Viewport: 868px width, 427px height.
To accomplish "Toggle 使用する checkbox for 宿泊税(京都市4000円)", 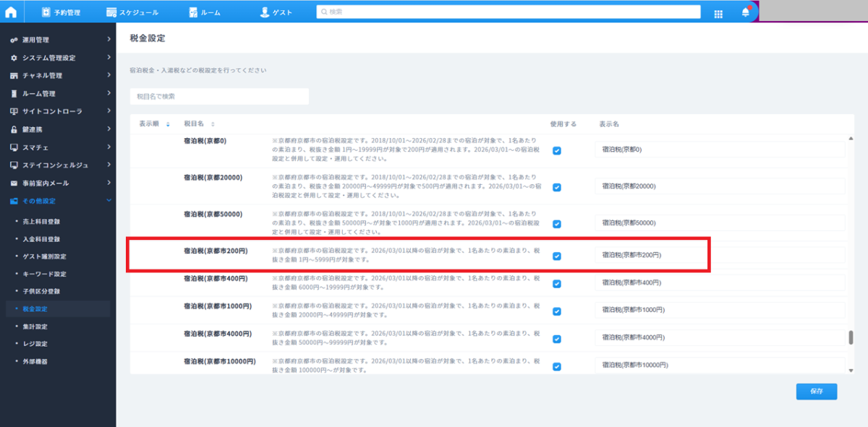I will point(556,339).
